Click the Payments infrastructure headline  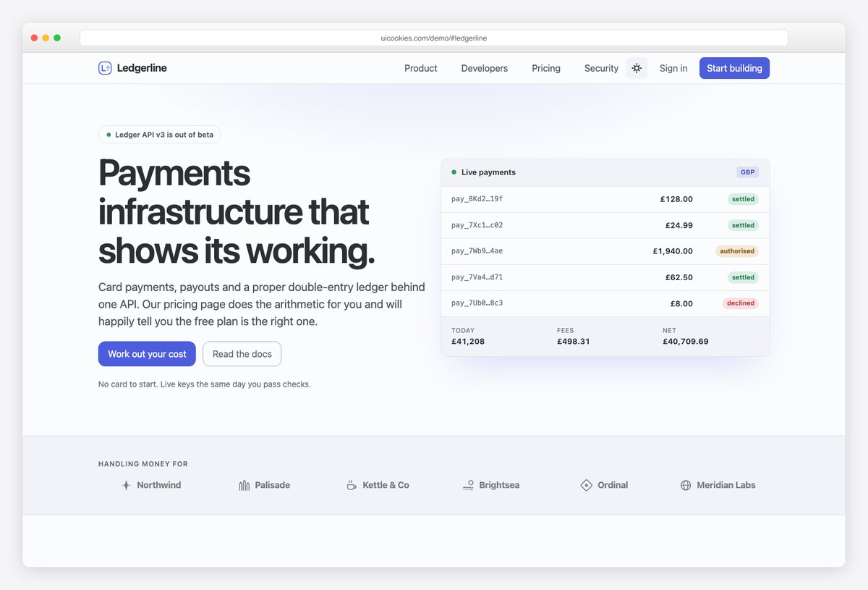coord(237,212)
